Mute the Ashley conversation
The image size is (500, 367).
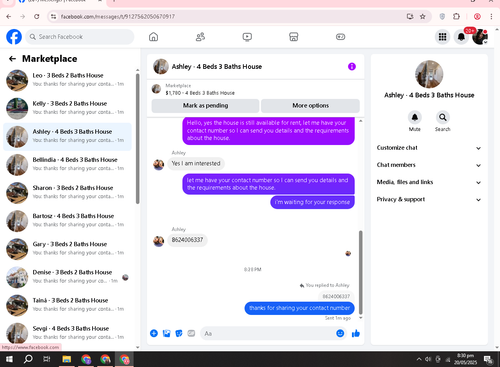[415, 117]
